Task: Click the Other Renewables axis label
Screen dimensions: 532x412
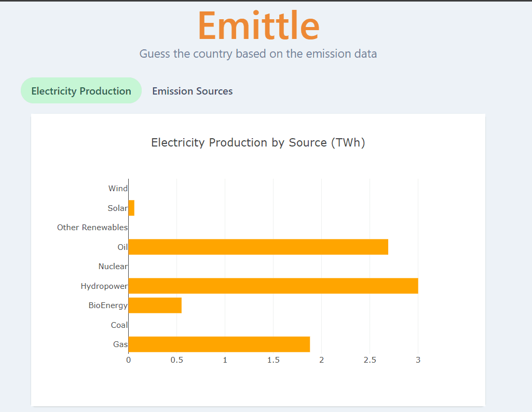Action: [92, 227]
